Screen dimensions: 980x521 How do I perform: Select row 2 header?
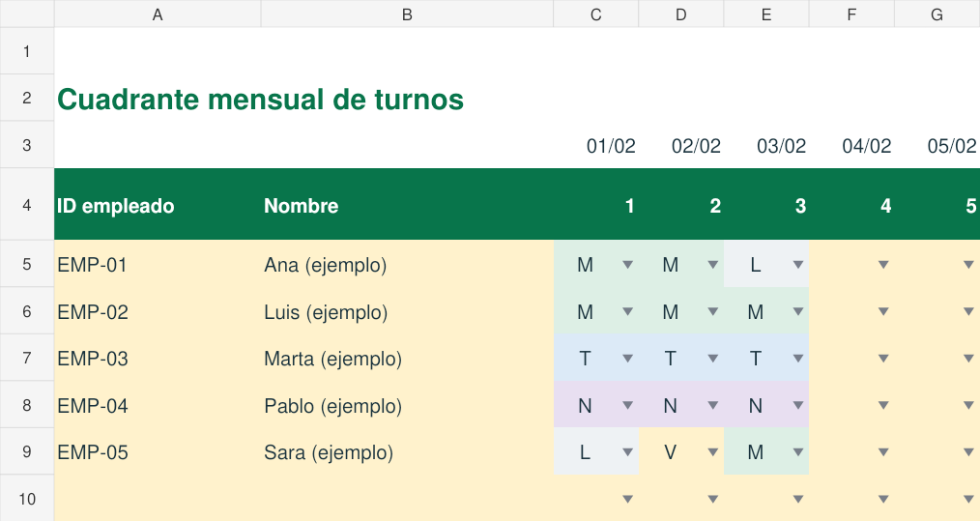pos(27,98)
